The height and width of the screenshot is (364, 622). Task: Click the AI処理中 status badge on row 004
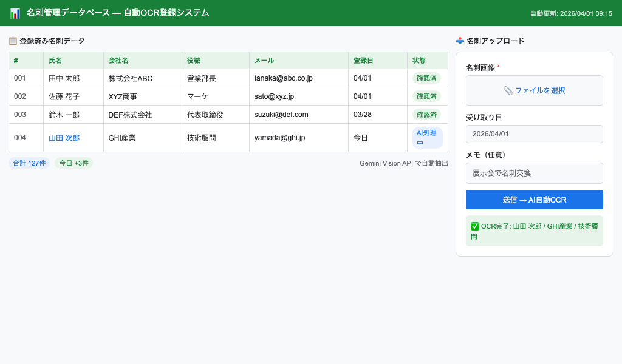(x=426, y=138)
